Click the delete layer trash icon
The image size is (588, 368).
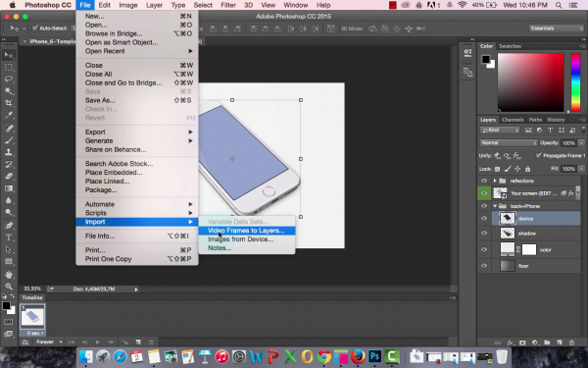point(571,342)
